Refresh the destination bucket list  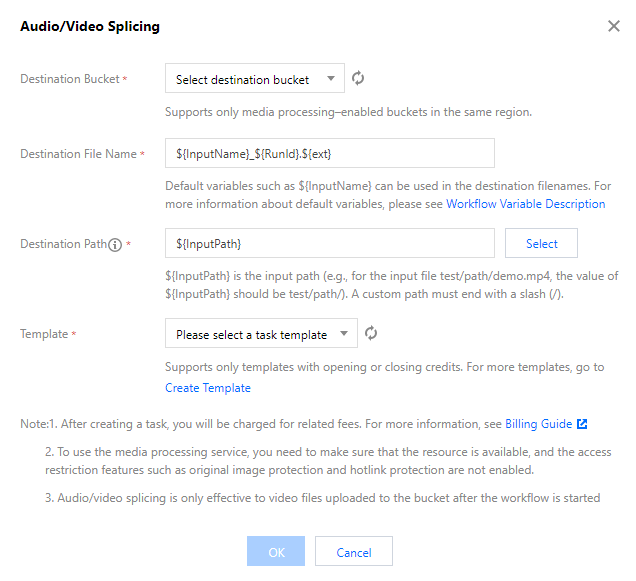pos(359,79)
